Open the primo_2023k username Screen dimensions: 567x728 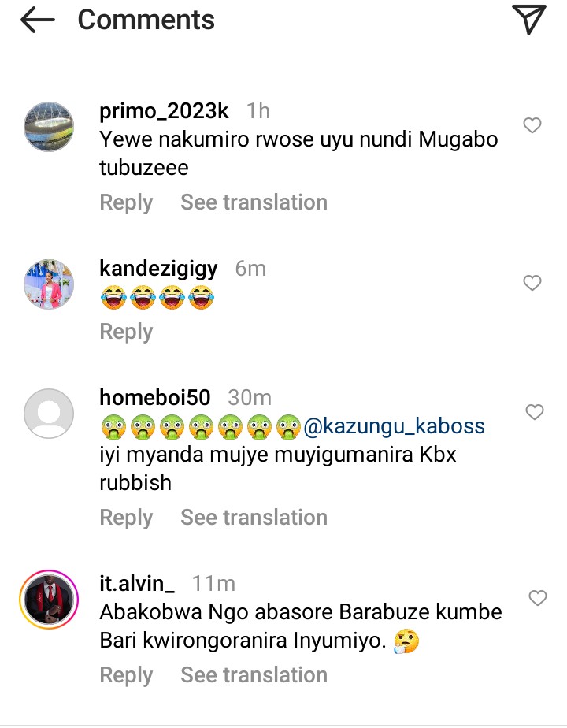click(165, 111)
